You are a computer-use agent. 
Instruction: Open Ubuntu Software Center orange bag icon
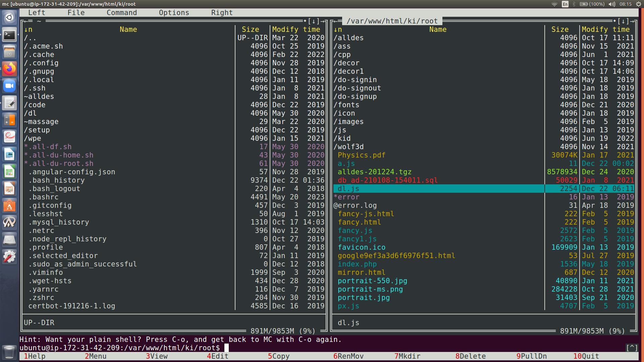coord(9,205)
